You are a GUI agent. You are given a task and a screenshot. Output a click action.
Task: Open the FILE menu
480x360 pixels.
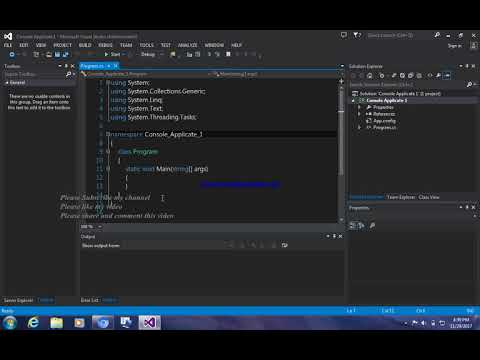pos(8,45)
